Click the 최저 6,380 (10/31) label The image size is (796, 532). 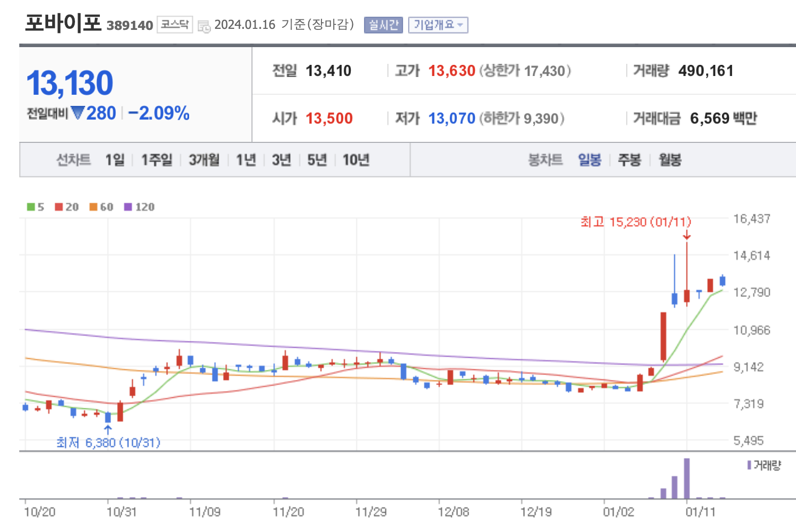pyautogui.click(x=108, y=443)
